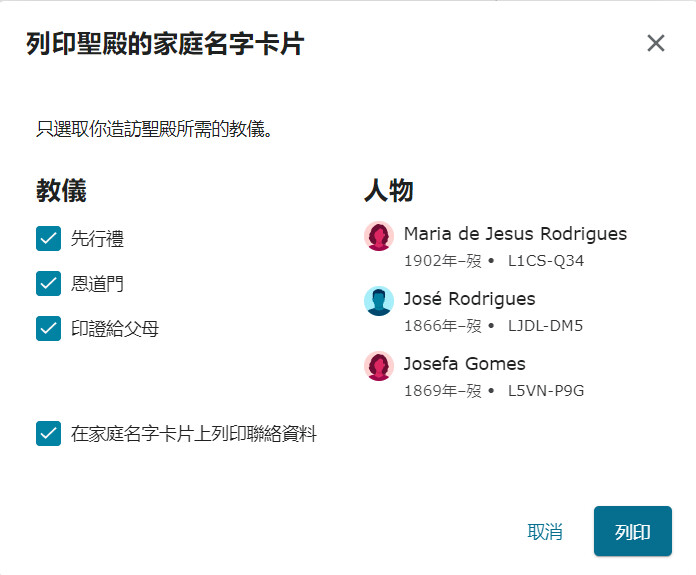Toggle the 恩道門 checkbox
696x575 pixels.
tap(48, 283)
